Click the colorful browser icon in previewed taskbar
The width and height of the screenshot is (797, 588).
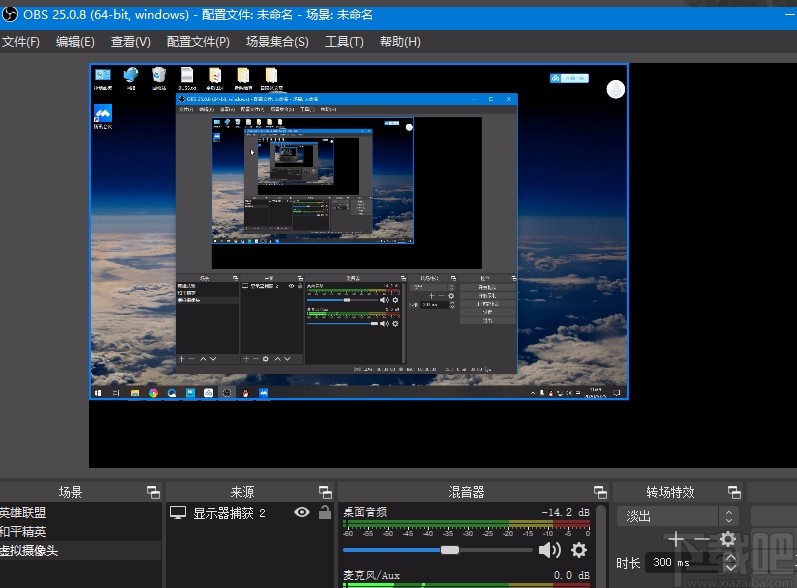point(153,393)
